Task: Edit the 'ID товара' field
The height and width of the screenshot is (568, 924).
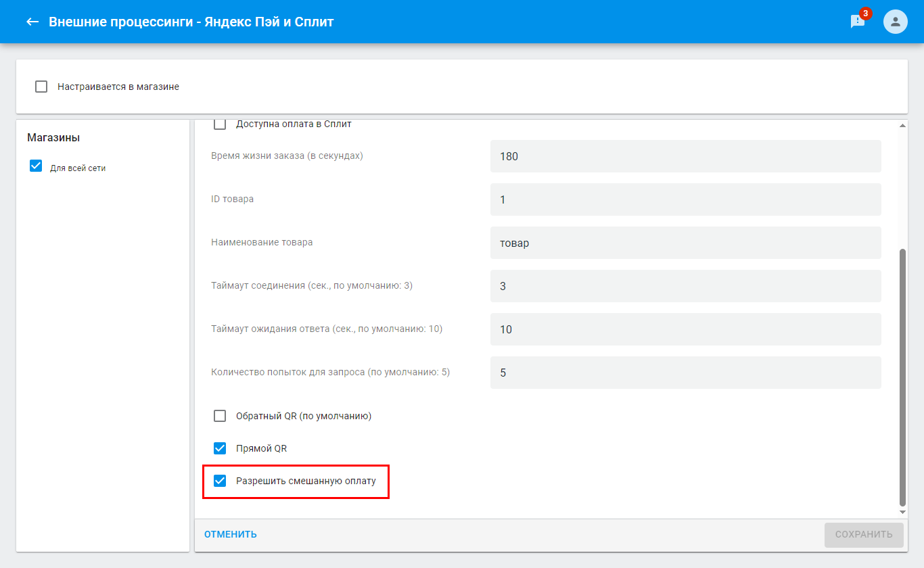Action: [686, 199]
